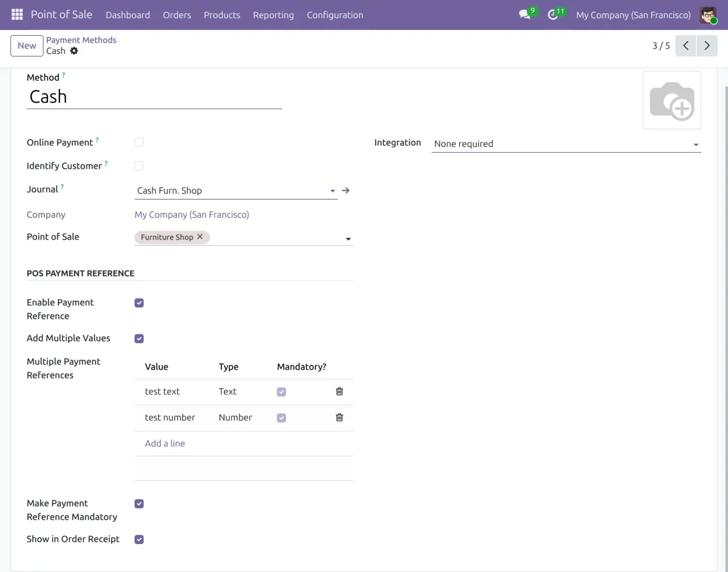Open My Company (San Francisco) company link
Viewport: 728px width, 572px height.
coord(192,215)
